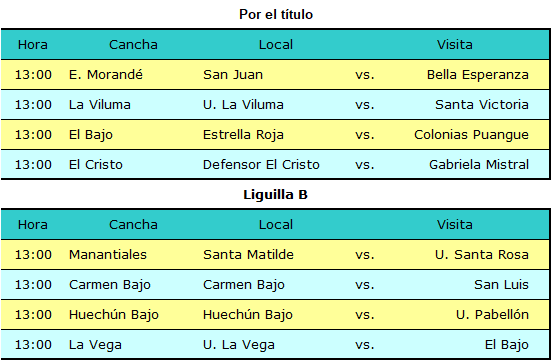Image resolution: width=551 pixels, height=360 pixels.
Task: Select the San Juan team cell
Action: tap(233, 75)
